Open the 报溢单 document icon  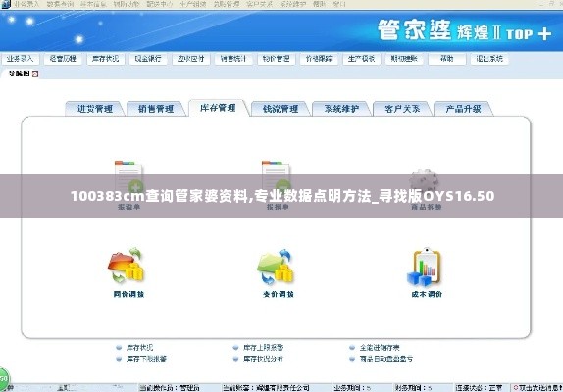tap(128, 176)
